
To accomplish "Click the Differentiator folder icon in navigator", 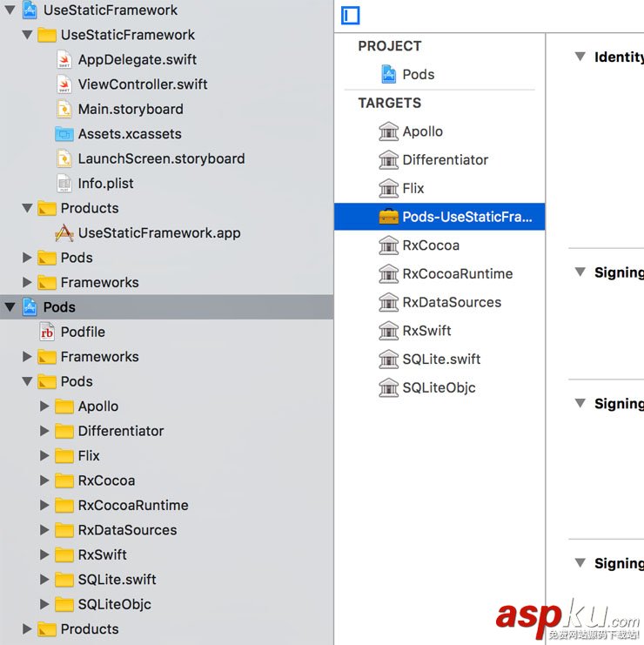I will click(64, 431).
